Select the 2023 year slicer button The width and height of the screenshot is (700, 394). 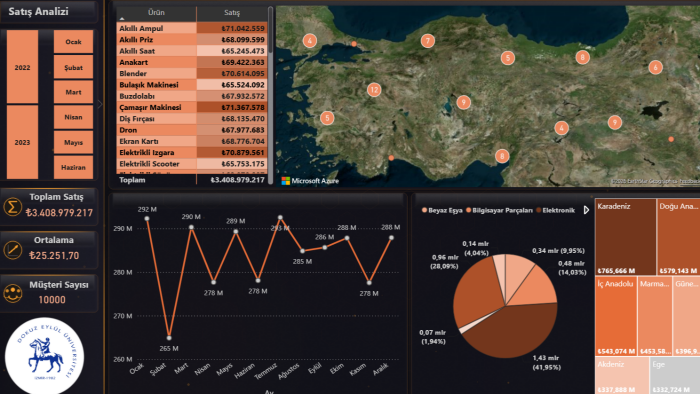tap(22, 142)
